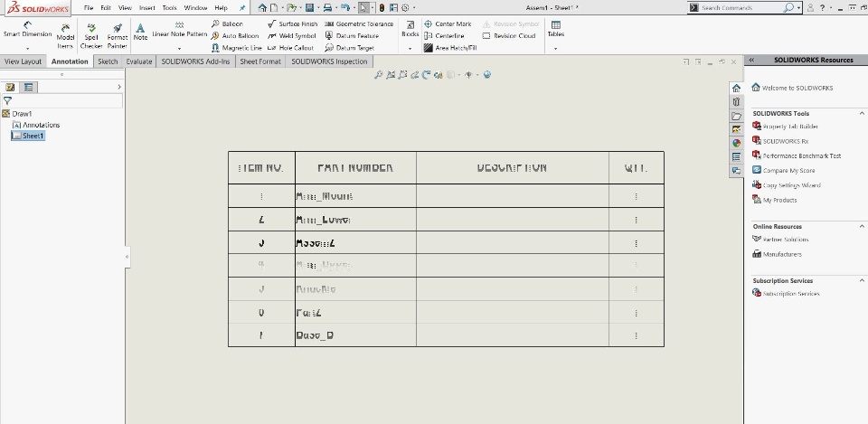Insert a Centerline
Screen dimensions: 868x424
[444, 36]
